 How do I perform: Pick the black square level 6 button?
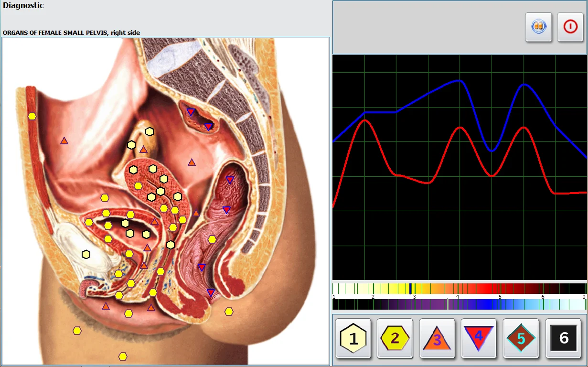coord(563,338)
